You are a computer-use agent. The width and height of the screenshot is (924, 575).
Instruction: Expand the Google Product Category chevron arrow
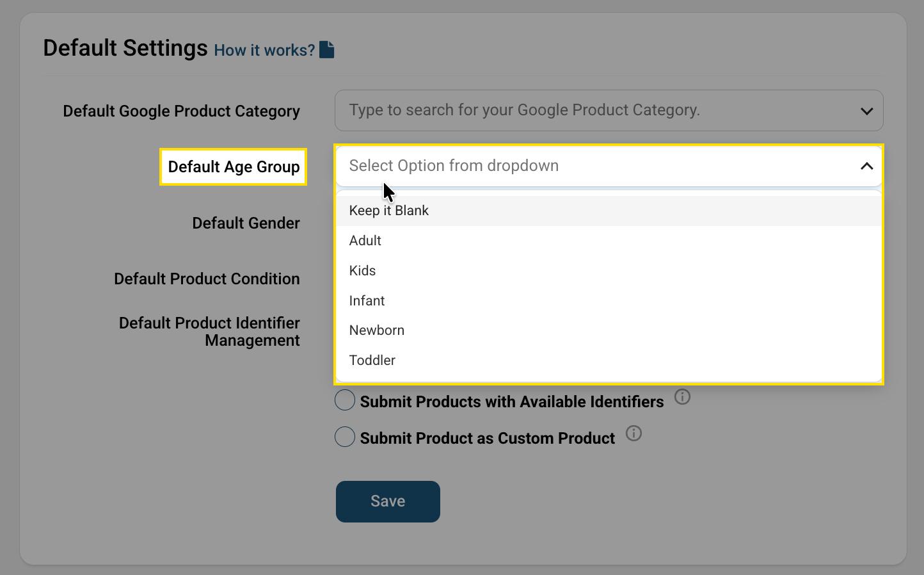(866, 111)
